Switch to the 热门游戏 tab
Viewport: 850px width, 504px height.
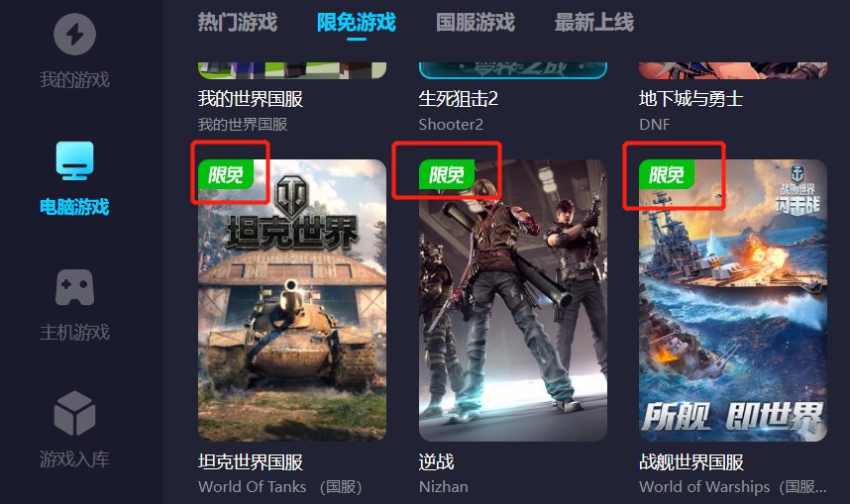[238, 23]
